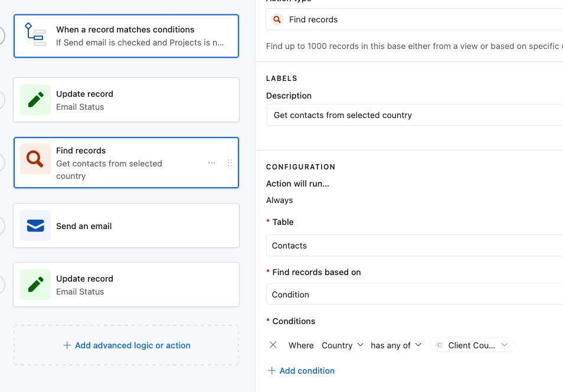
Task: Click the search icon in Action type field
Action: click(x=277, y=19)
